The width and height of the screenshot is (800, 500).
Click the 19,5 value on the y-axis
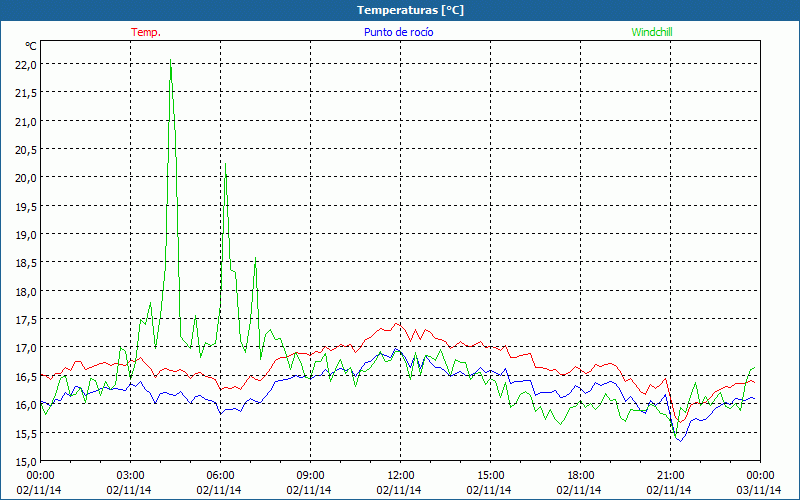(26, 207)
